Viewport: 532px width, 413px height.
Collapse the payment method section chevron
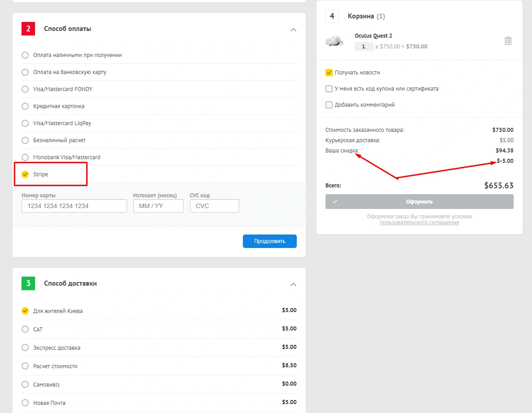coord(293,30)
